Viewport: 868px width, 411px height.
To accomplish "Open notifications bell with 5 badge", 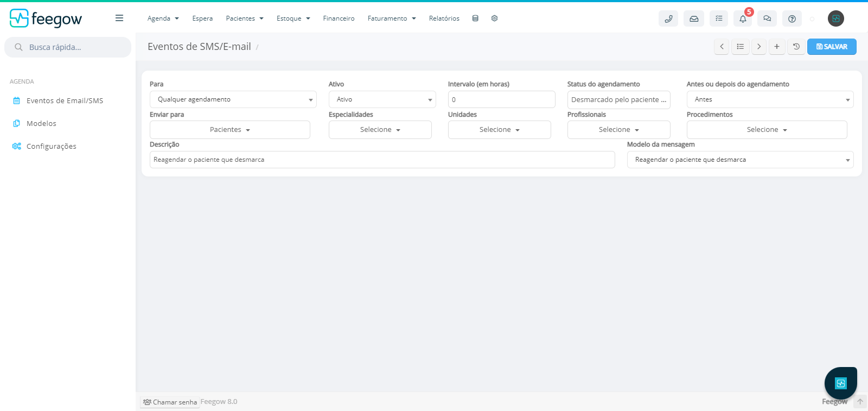I will pyautogui.click(x=743, y=18).
